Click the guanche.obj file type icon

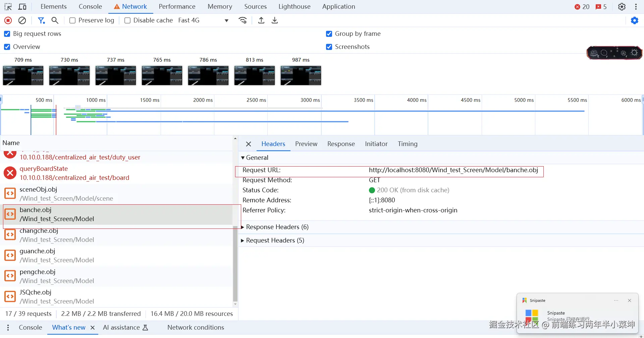(x=10, y=255)
